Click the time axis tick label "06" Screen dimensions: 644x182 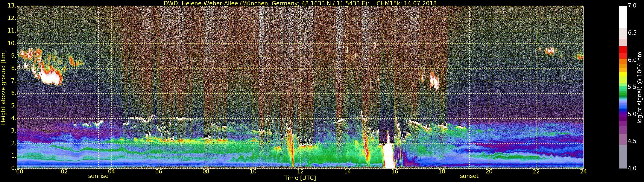158,172
